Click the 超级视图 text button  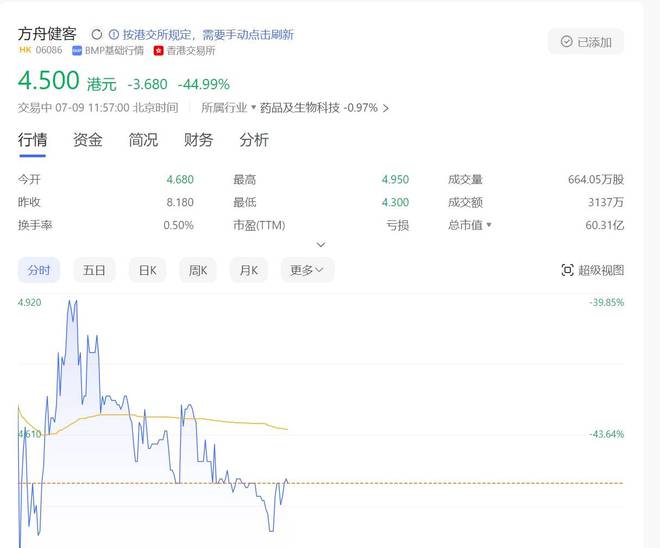[601, 270]
